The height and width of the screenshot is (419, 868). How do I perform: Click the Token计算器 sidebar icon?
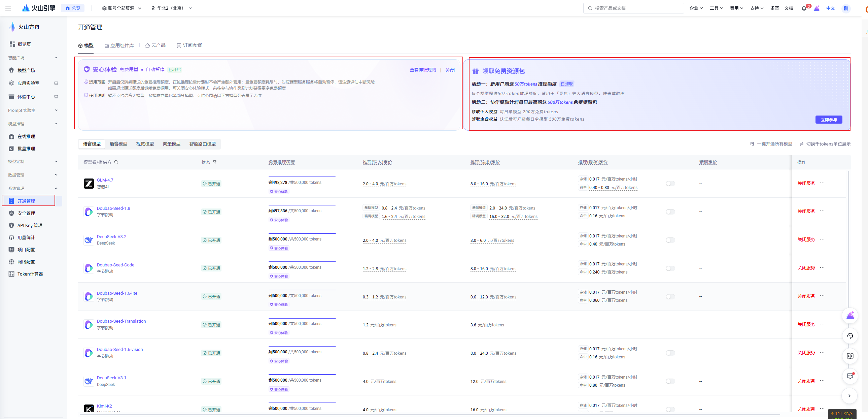click(11, 274)
